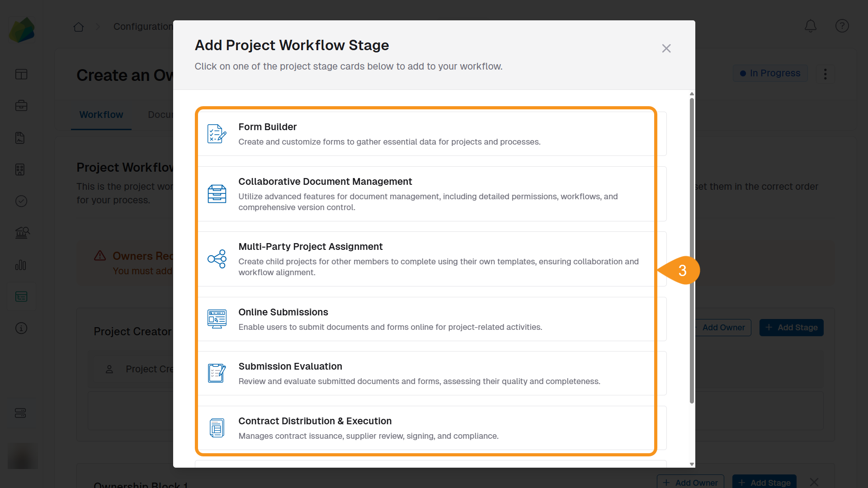
Task: Close the Add Project Workflow Stage dialog
Action: [x=666, y=48]
